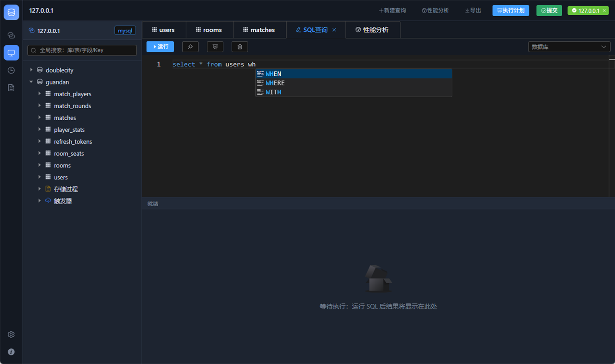The image size is (615, 364).
Task: Click the format SQL magic wand icon
Action: pyautogui.click(x=190, y=47)
